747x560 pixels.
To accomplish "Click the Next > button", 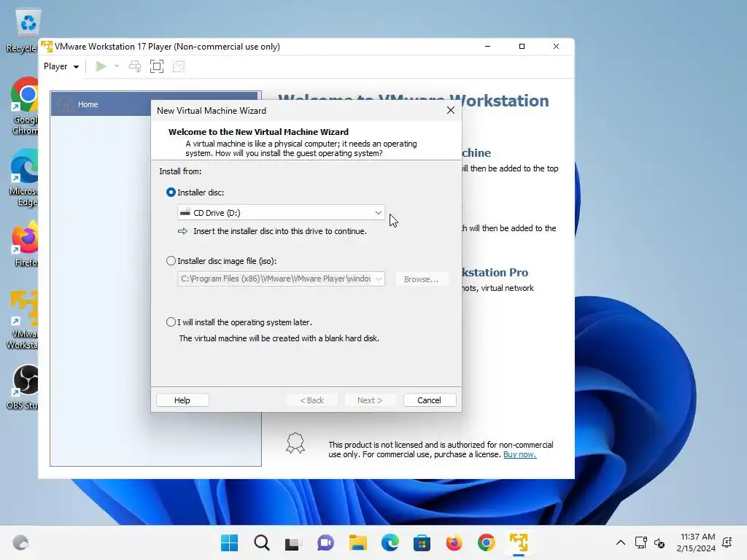I will pos(370,400).
